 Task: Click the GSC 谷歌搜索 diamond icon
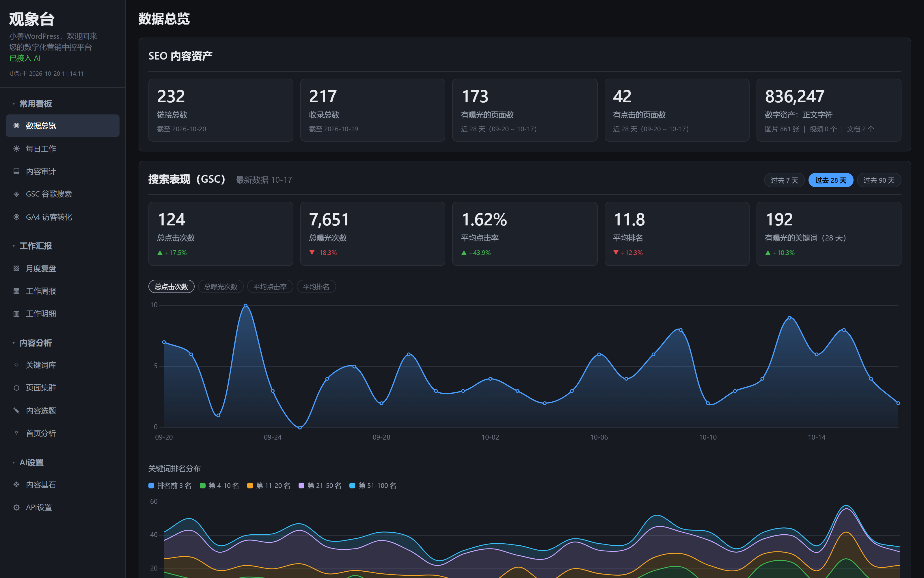16,194
